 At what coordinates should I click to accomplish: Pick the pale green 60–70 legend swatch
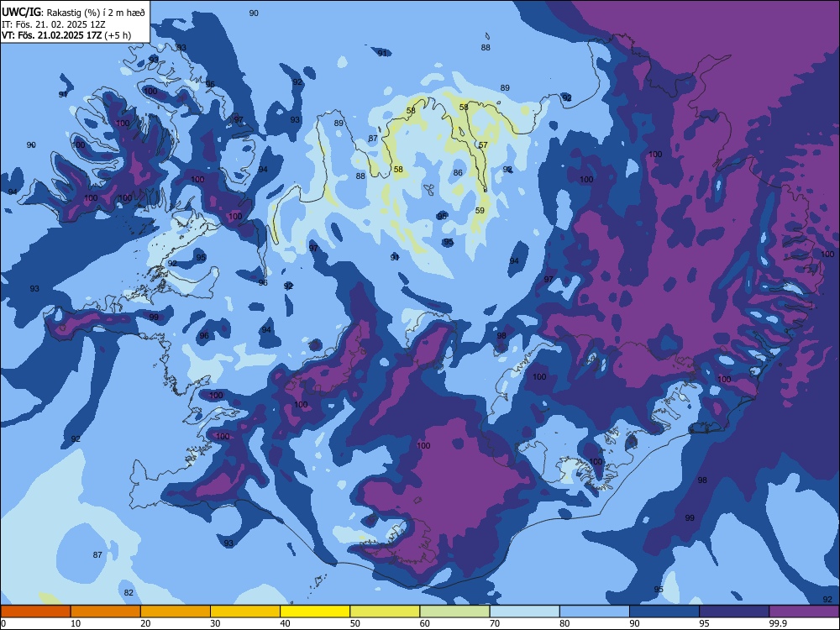click(x=454, y=612)
